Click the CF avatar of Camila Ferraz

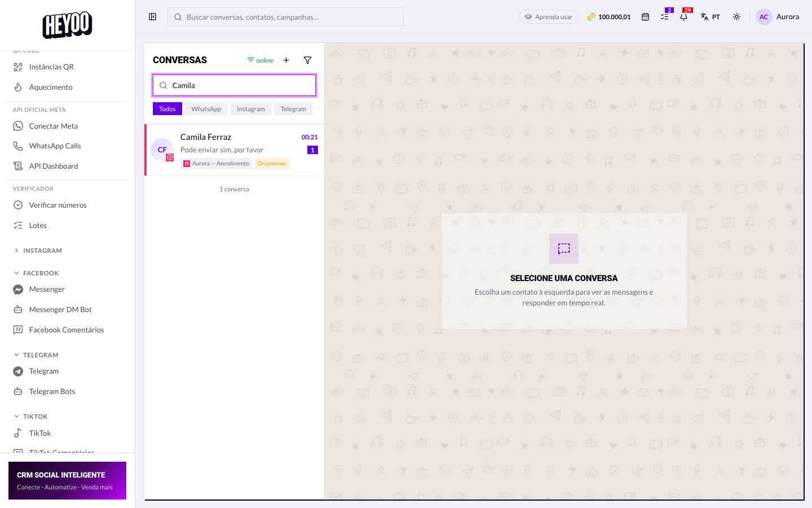tap(162, 150)
